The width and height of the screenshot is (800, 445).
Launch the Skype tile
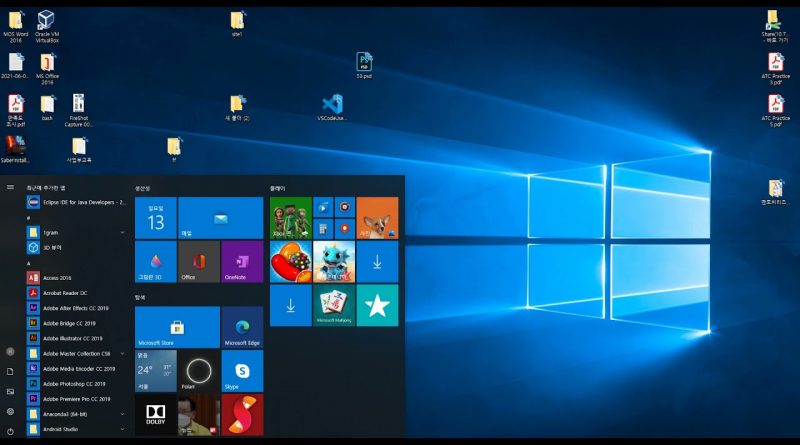[242, 371]
